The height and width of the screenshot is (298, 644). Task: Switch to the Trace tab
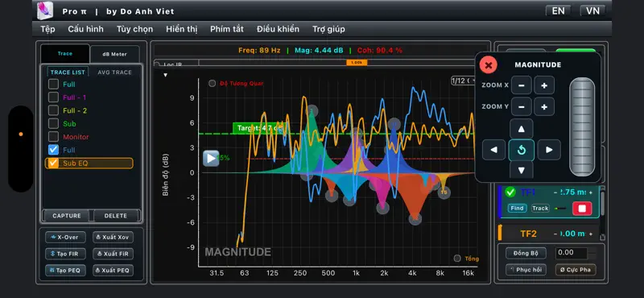tap(65, 54)
